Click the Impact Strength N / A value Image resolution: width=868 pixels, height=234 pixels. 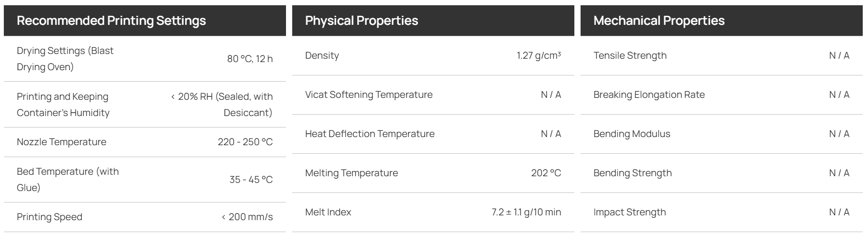pos(839,212)
